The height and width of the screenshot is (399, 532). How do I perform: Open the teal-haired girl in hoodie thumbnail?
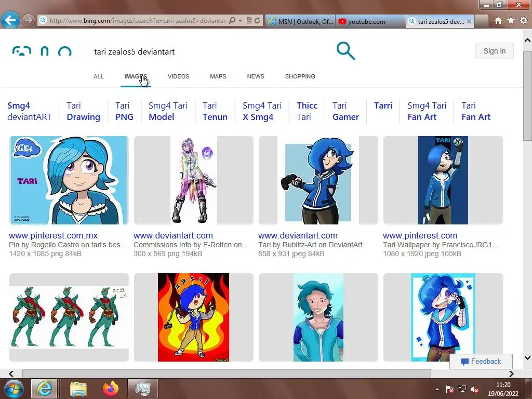pos(318,317)
